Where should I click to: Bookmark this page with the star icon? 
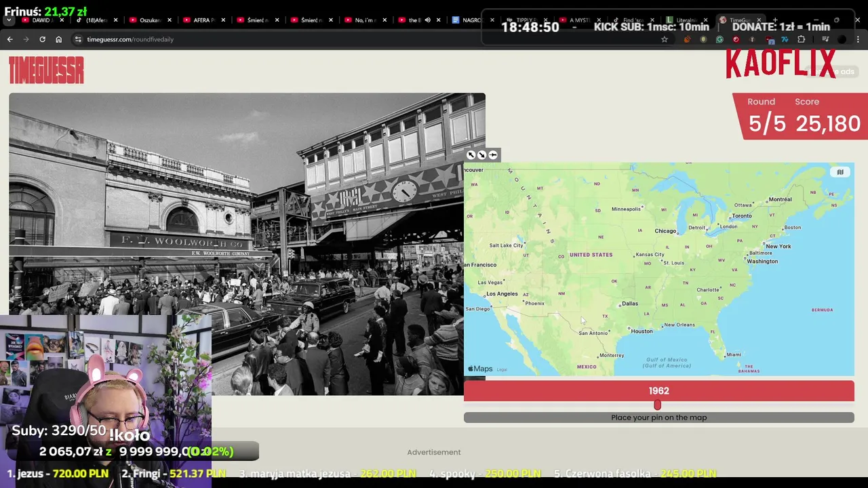tap(665, 39)
